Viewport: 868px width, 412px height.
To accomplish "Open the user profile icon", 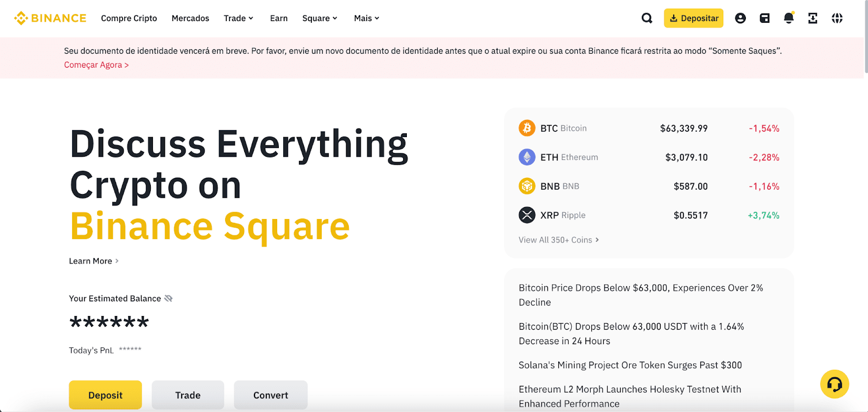I will point(740,18).
